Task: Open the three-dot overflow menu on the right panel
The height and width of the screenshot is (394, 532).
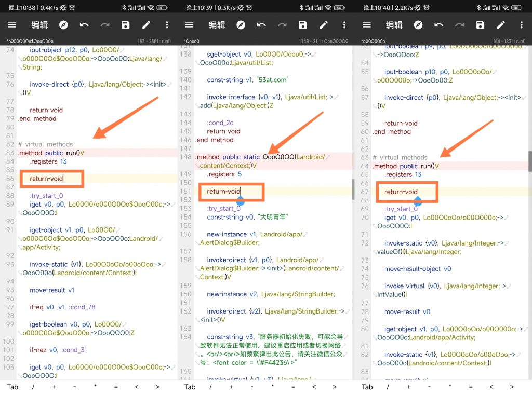Action: click(521, 24)
